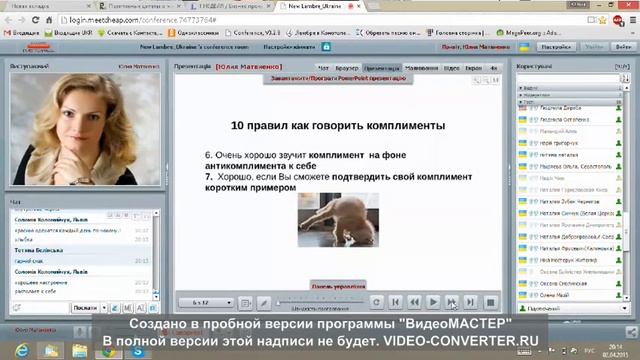Click the lock icon in conference header
The width and height of the screenshot is (640, 360).
point(326,47)
